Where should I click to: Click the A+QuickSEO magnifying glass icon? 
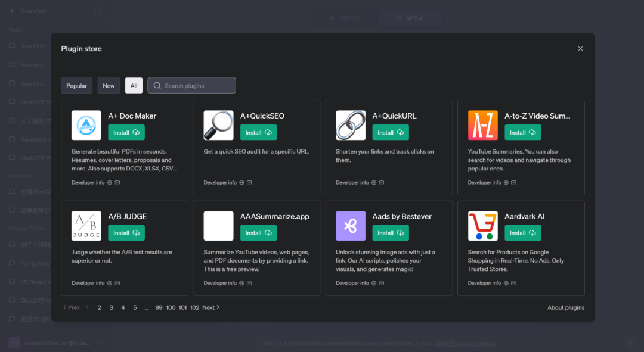pos(218,125)
